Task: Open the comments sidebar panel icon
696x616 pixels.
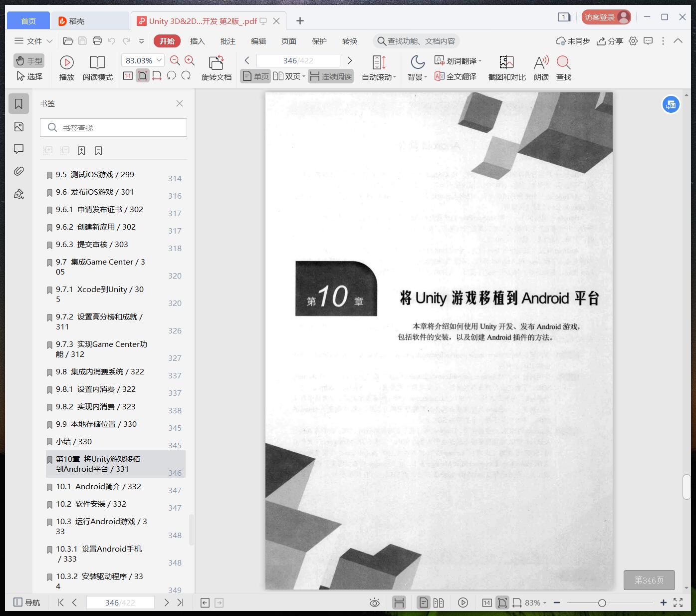Action: [x=19, y=149]
